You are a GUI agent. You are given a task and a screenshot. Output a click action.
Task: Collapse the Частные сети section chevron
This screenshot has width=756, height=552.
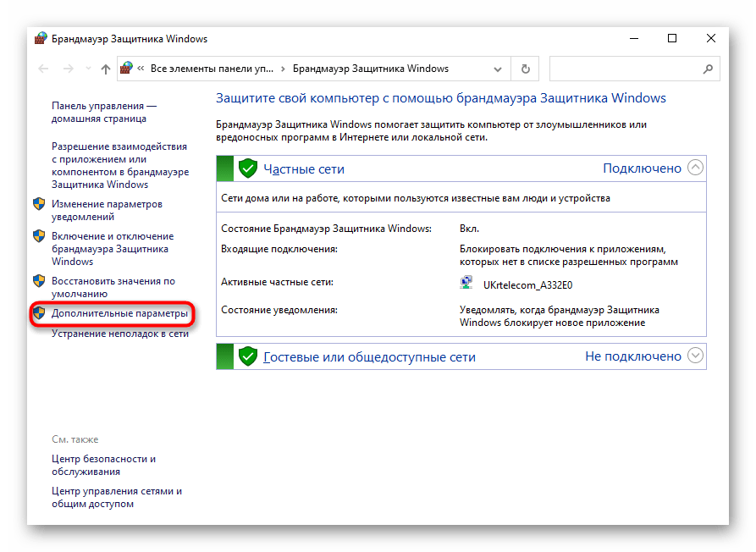695,168
